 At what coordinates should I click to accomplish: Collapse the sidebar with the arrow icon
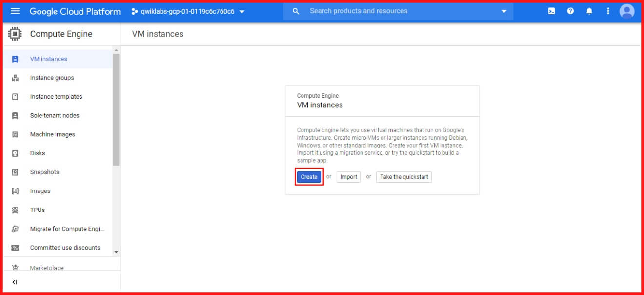(x=15, y=282)
